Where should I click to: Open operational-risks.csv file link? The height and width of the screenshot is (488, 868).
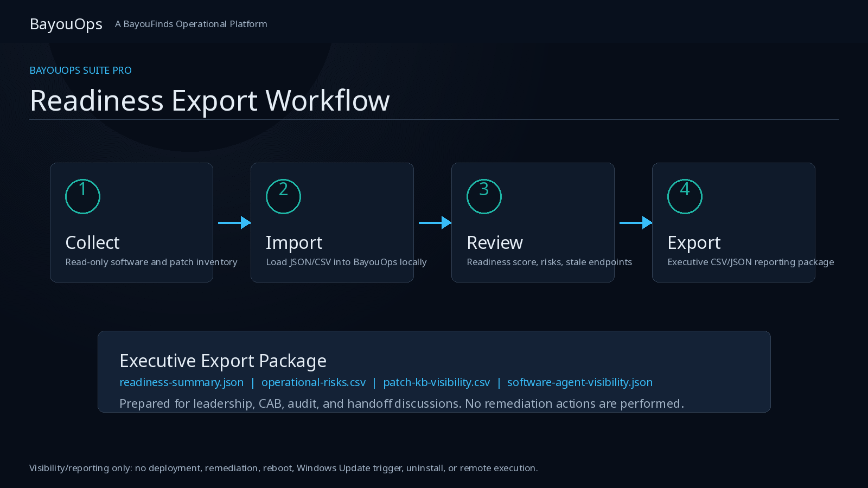tap(314, 382)
